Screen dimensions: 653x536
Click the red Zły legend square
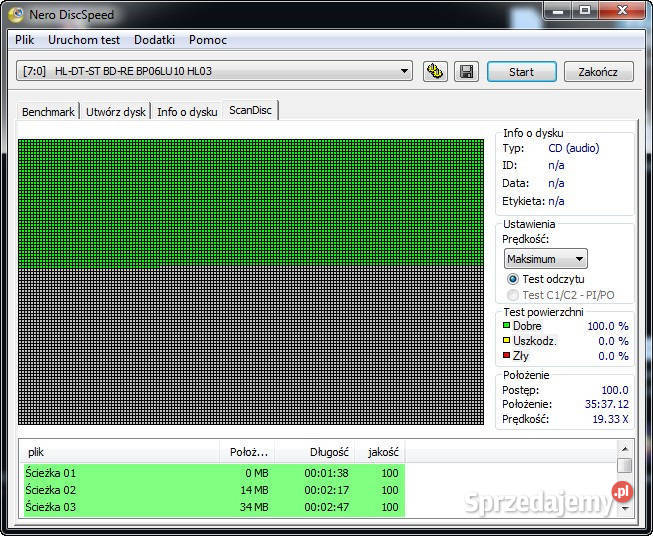point(507,356)
